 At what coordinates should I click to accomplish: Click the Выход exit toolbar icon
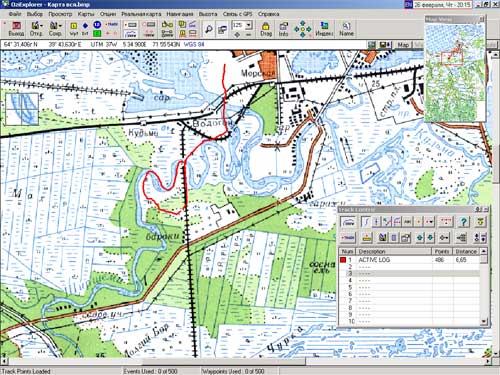(16, 29)
